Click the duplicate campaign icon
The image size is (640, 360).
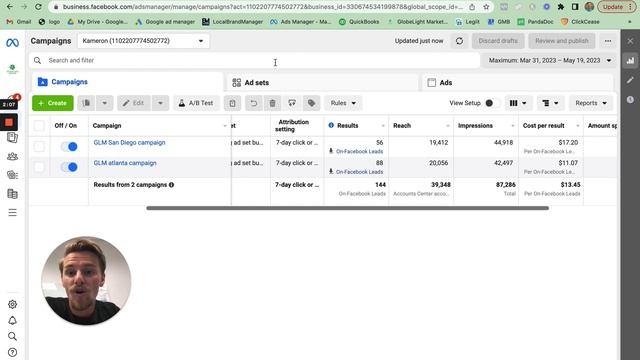pos(86,103)
